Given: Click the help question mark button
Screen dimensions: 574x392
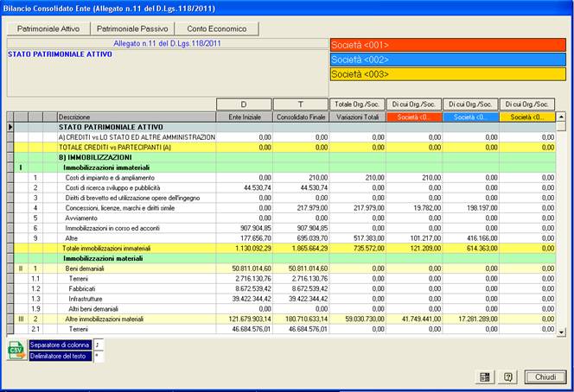Looking at the screenshot, I should point(507,377).
